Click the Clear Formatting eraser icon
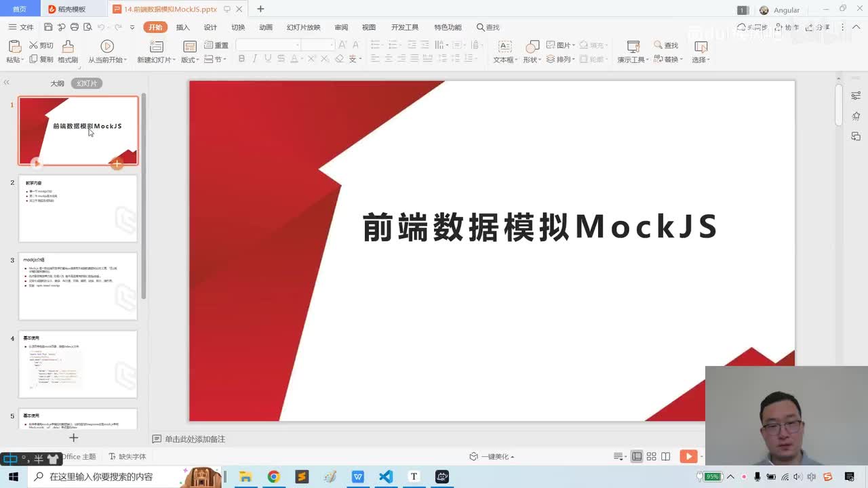The width and height of the screenshot is (868, 488). pos(340,59)
